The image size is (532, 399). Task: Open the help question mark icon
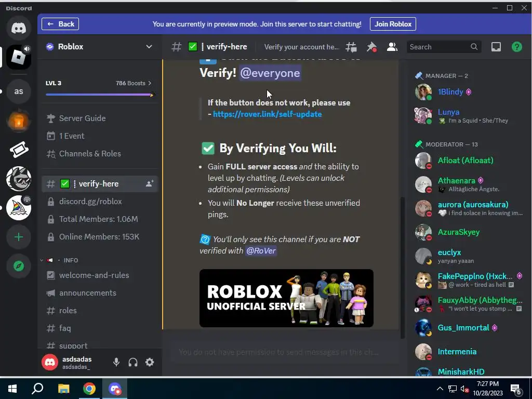click(517, 47)
